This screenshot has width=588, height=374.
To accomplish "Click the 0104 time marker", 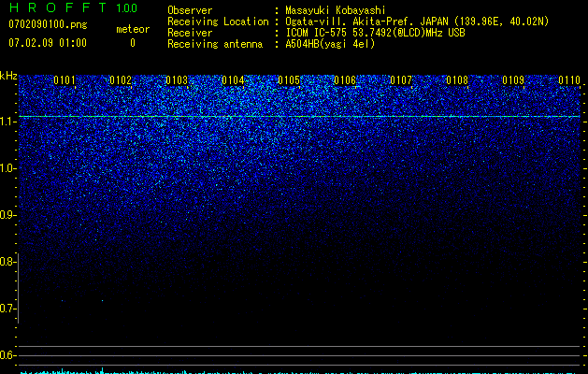I will (x=233, y=80).
